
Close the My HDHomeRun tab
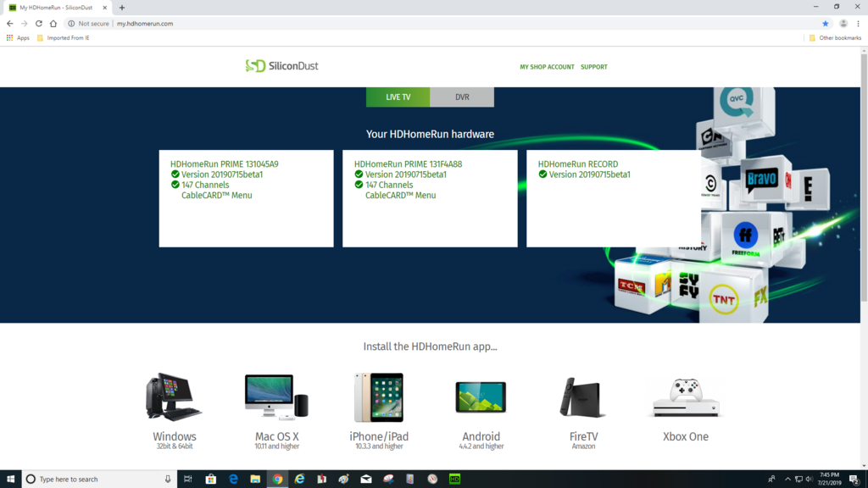click(104, 8)
